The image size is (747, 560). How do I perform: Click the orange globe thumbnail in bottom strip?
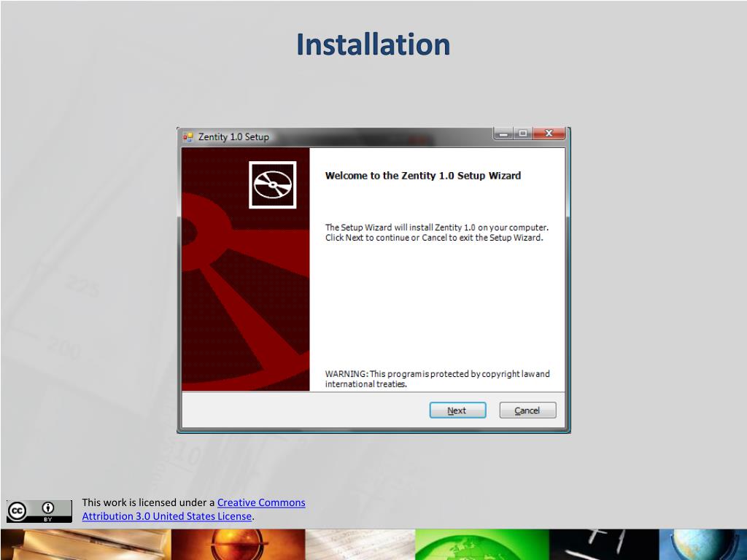coord(239,544)
